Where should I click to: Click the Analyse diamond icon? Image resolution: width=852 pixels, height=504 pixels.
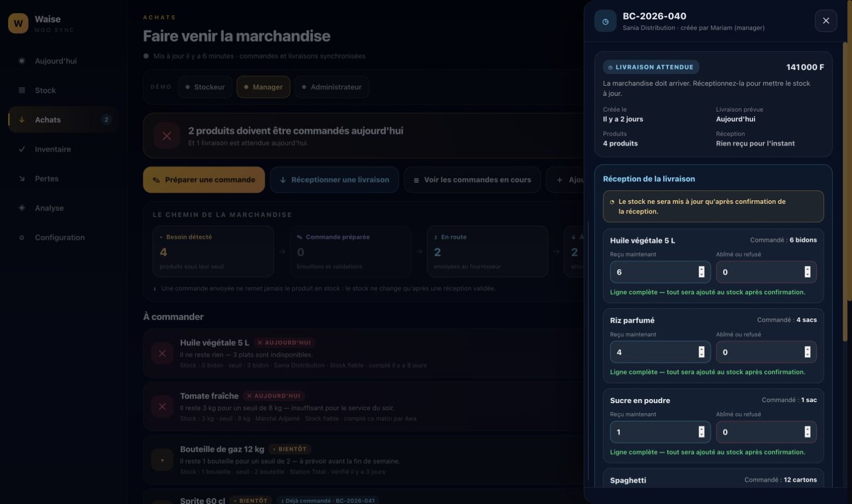(22, 208)
